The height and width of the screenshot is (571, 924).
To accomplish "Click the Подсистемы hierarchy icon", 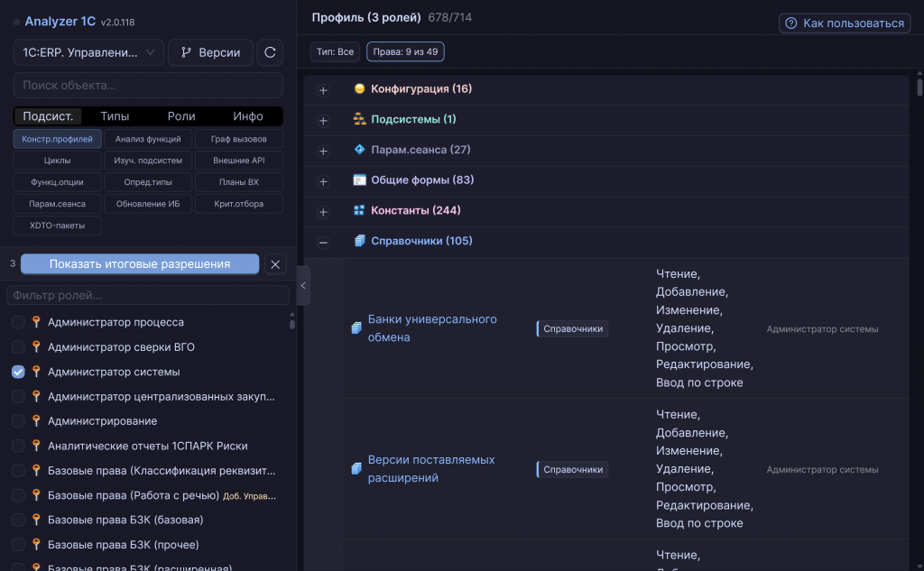I will [359, 119].
